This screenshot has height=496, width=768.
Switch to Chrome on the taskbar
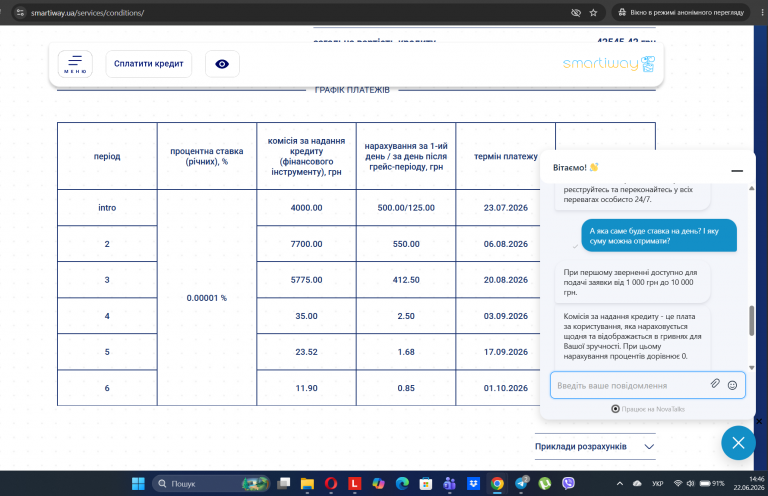[x=497, y=484]
